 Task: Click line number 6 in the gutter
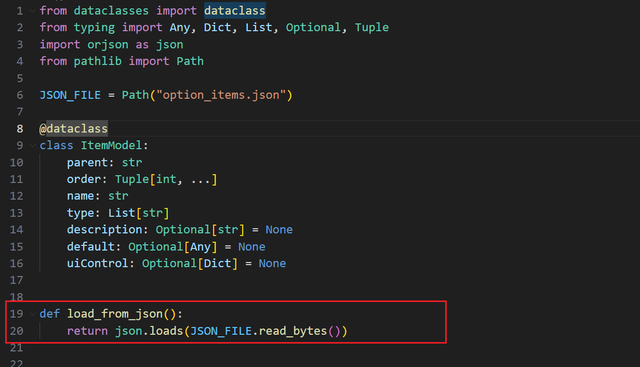20,95
